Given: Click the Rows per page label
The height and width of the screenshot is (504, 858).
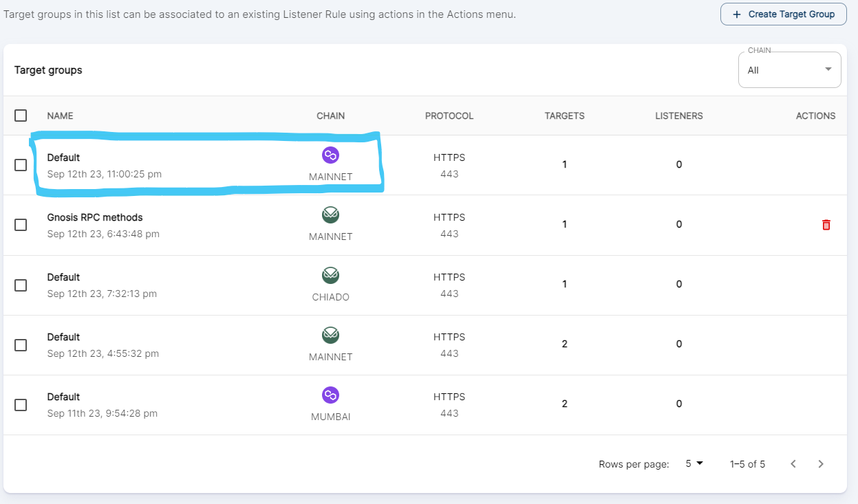Looking at the screenshot, I should tap(634, 464).
